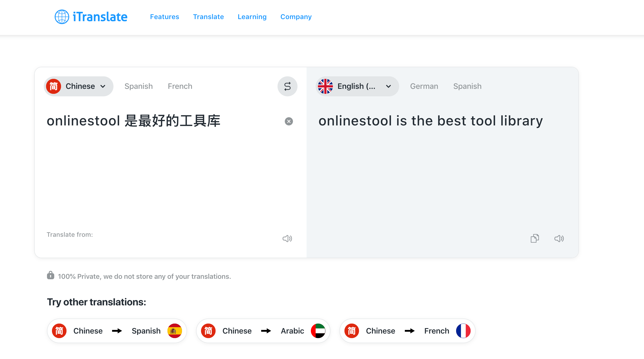Image resolution: width=644 pixels, height=359 pixels.
Task: Open the Chinese source language dropdown
Action: pyautogui.click(x=79, y=86)
